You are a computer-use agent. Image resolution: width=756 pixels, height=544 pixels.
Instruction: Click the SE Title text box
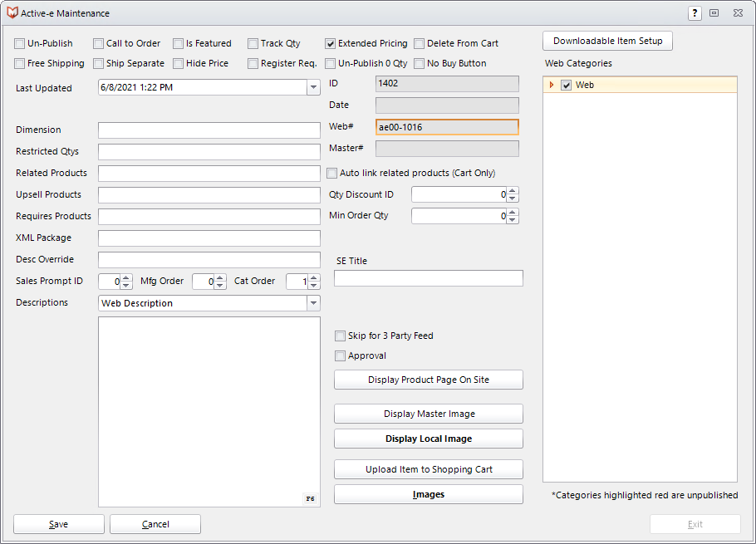click(429, 278)
